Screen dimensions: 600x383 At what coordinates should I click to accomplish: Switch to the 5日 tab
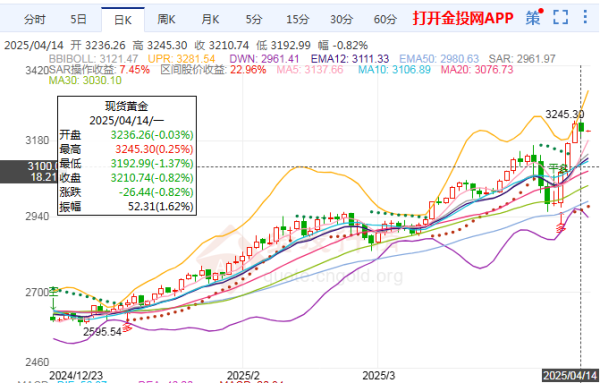point(78,19)
